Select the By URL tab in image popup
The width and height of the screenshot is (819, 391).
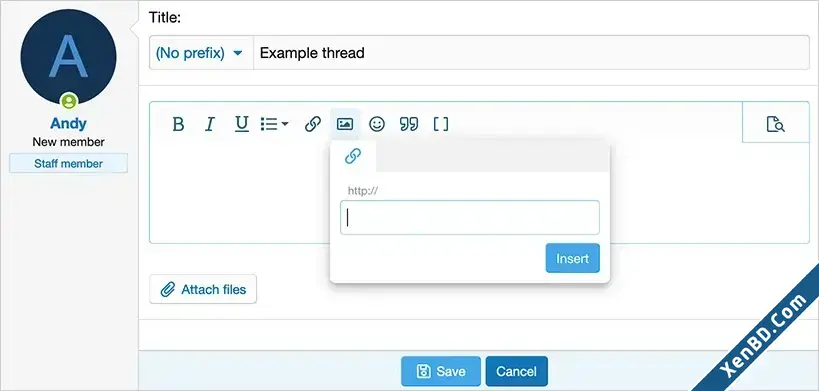pyautogui.click(x=353, y=156)
